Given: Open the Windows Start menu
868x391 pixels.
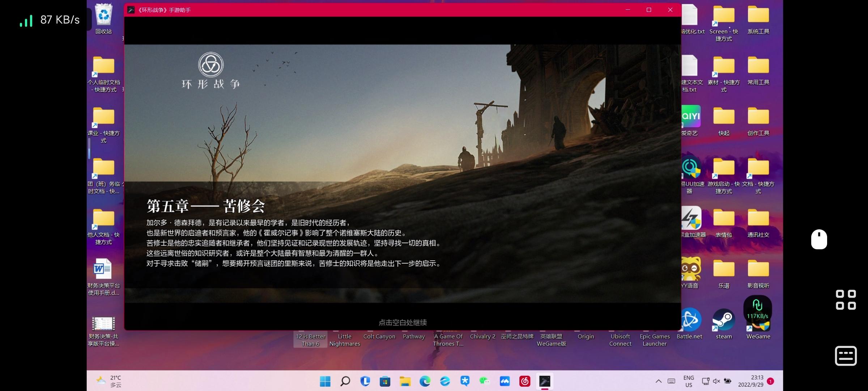Looking at the screenshot, I should point(325,381).
